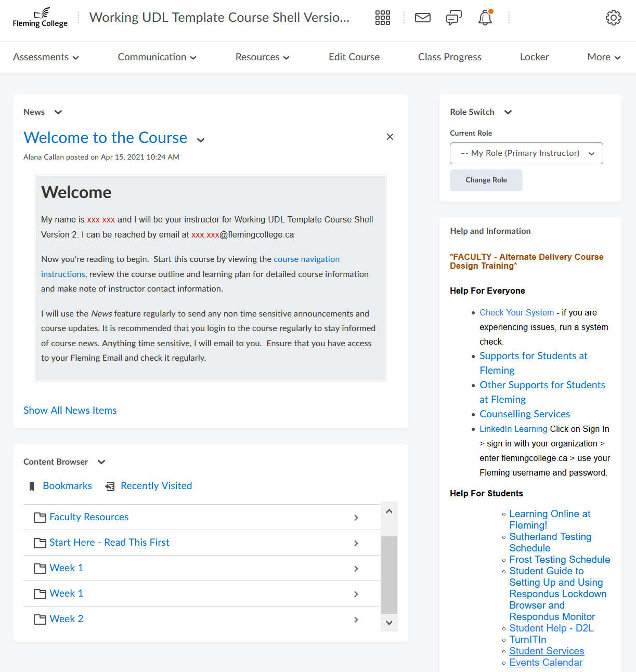Dismiss the Welcome news item with X

point(390,137)
